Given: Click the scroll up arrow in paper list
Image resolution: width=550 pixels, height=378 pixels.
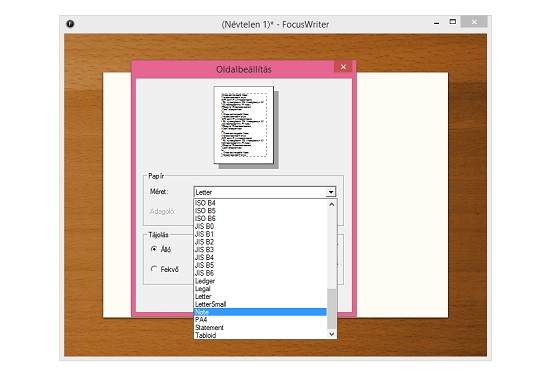Looking at the screenshot, I should [331, 204].
